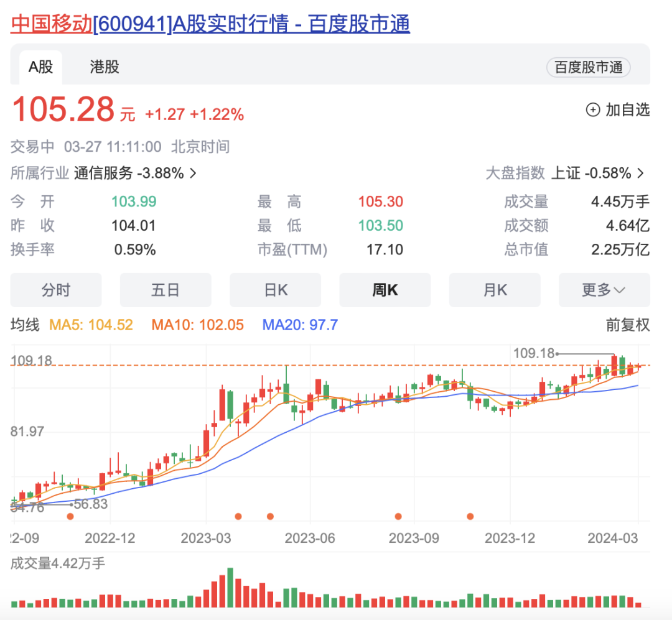
Task: Select the 月K chart tab
Action: [x=495, y=290]
